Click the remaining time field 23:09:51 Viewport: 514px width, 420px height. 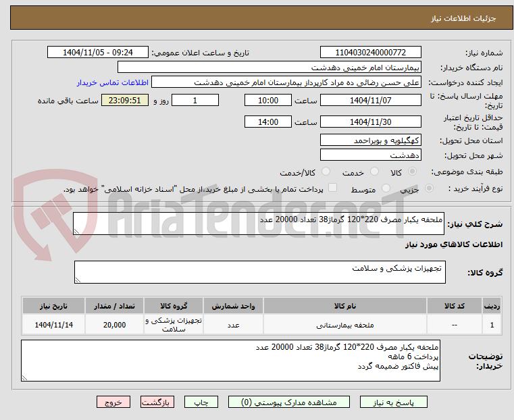pyautogui.click(x=125, y=100)
